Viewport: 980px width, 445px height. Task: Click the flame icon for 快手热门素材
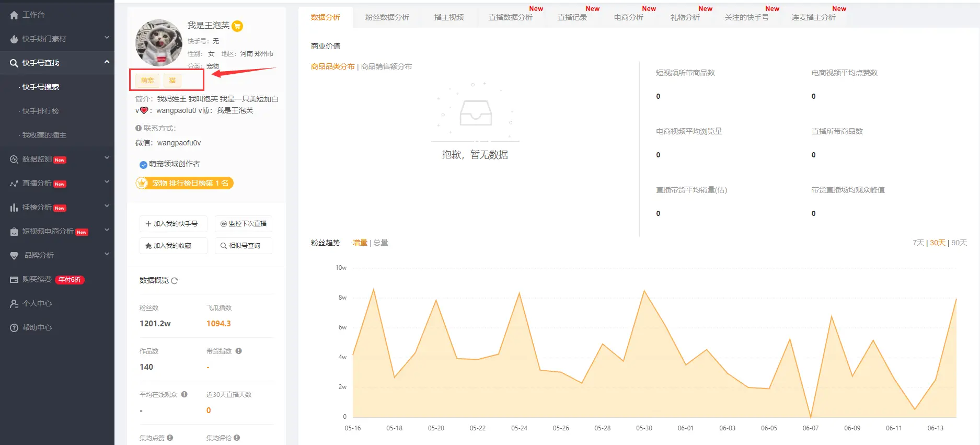click(x=14, y=39)
